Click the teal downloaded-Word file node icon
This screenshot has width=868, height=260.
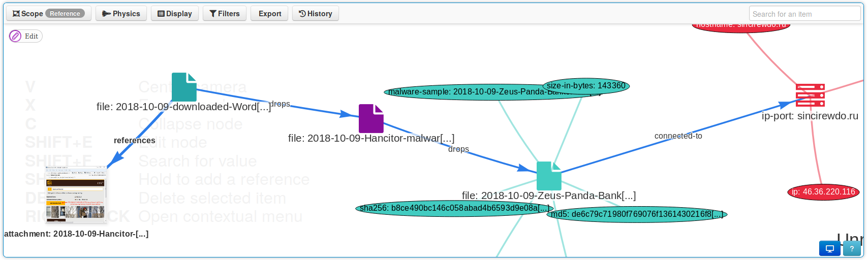click(x=184, y=87)
